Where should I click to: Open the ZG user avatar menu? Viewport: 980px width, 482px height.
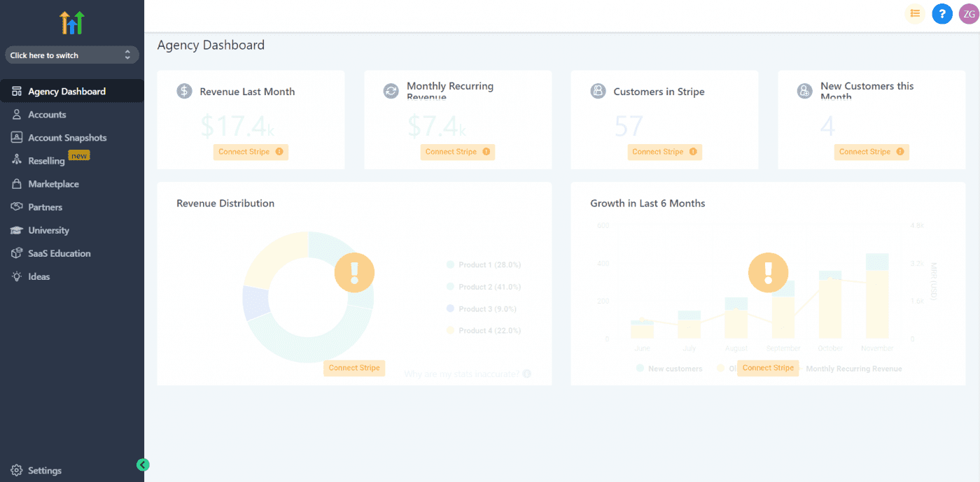click(969, 13)
